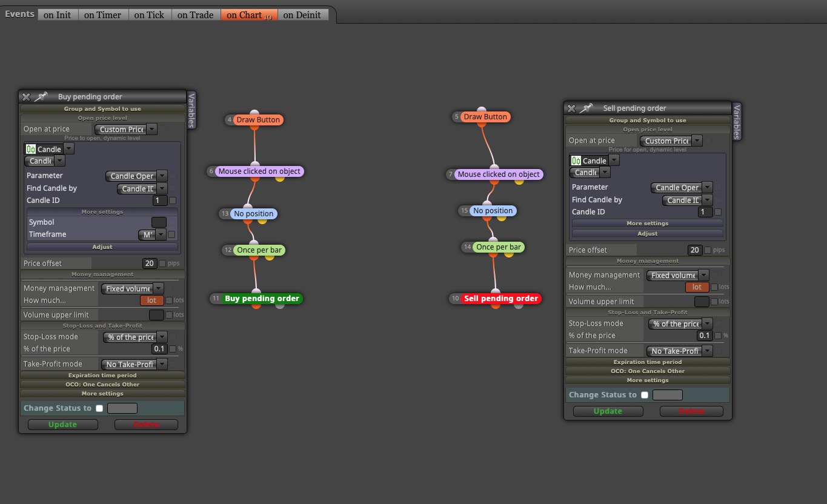Viewport: 827px width, 504px height.
Task: Expand Expiration time period in Sell panel
Action: [648, 362]
